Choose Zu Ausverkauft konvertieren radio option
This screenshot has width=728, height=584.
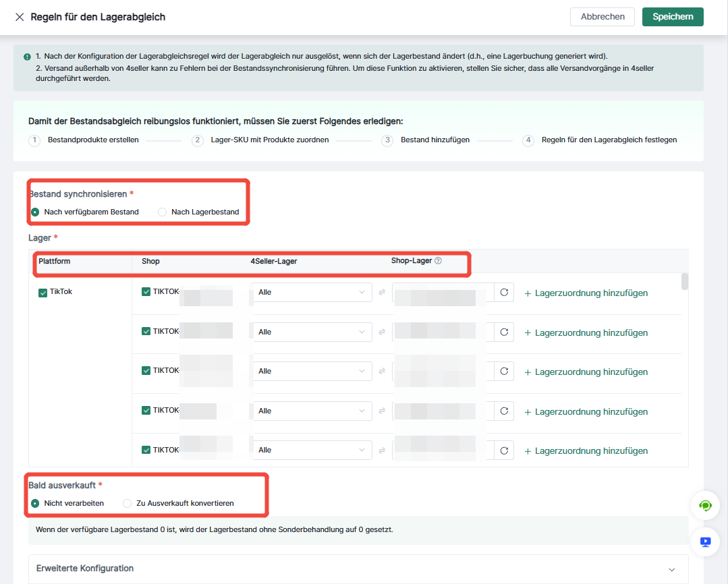tap(127, 503)
